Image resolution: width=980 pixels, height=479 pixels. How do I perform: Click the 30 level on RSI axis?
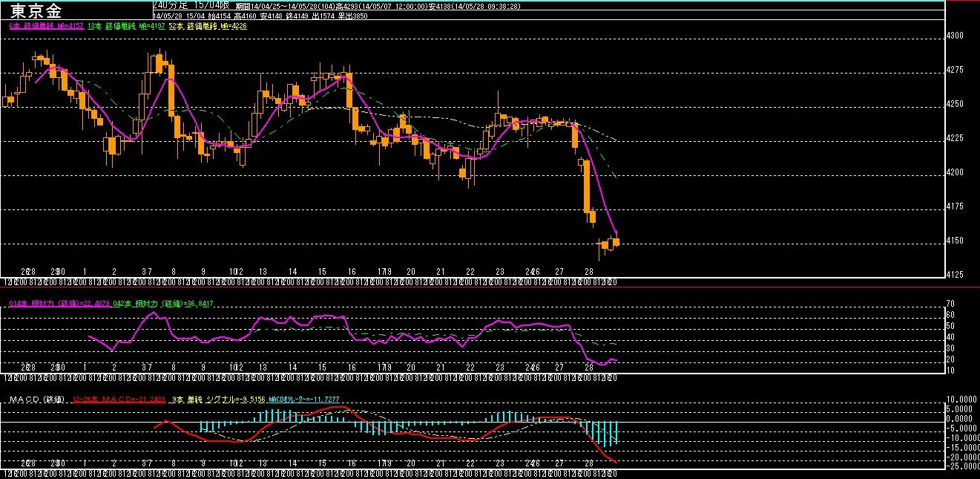click(952, 348)
